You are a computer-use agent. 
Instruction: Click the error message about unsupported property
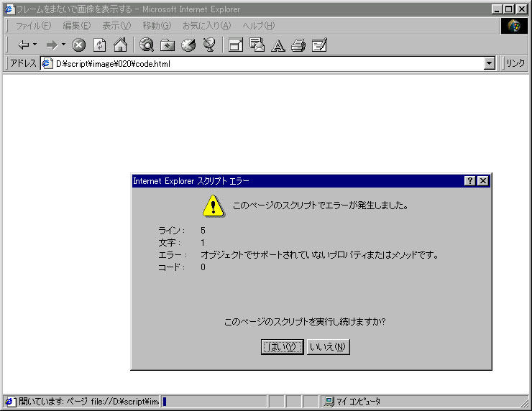319,254
